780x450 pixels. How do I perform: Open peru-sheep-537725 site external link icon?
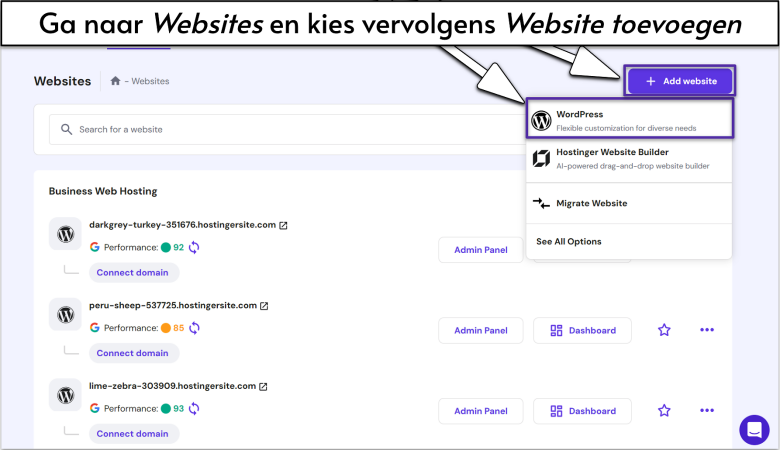click(x=264, y=306)
